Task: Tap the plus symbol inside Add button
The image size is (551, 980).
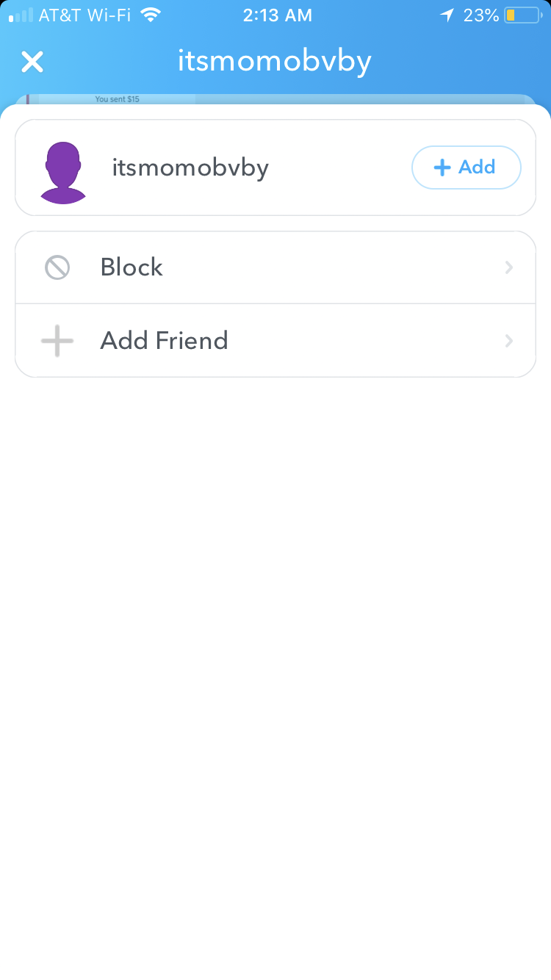Action: pyautogui.click(x=442, y=167)
